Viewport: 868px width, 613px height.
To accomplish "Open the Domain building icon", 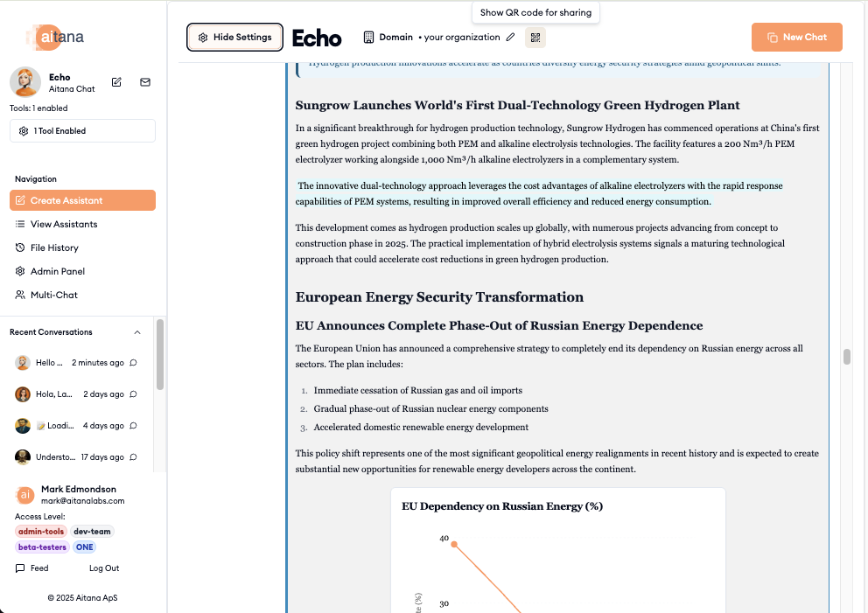I will 369,38.
